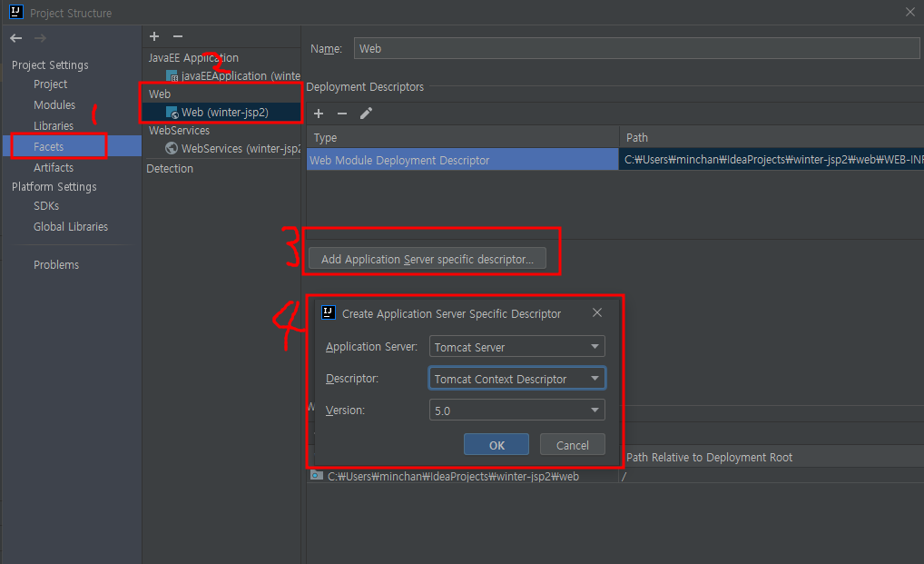
Task: Close the Project Structure window
Action: 909,12
